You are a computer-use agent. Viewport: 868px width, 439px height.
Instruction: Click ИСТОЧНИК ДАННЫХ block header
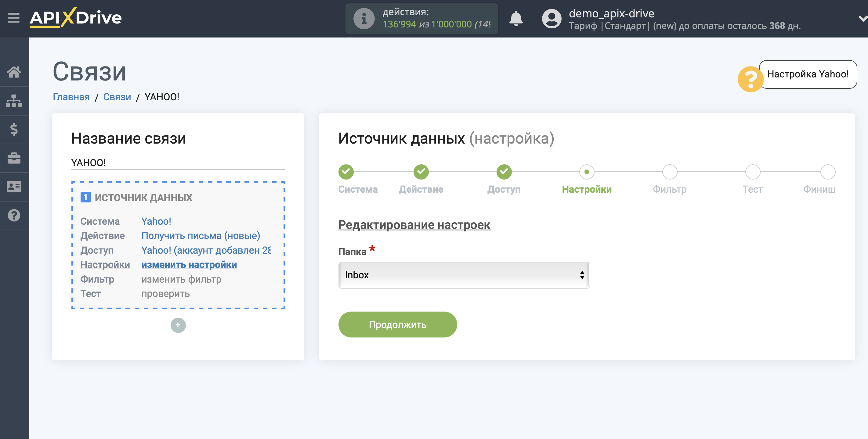pos(143,197)
